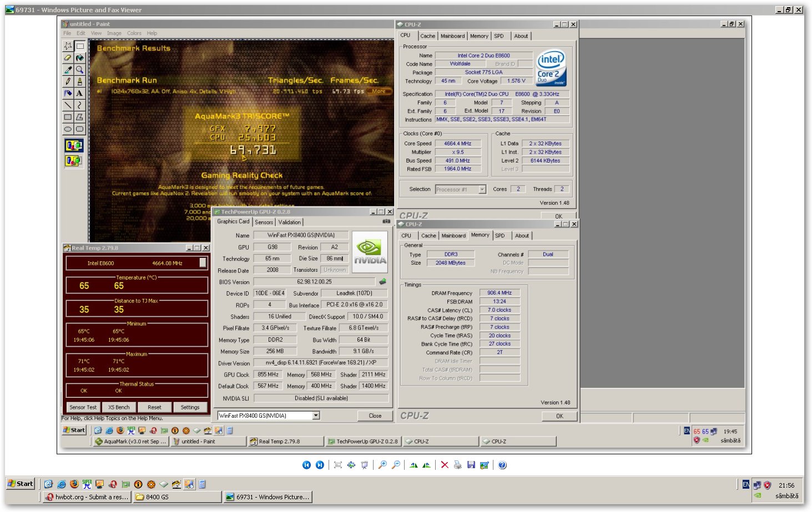
Task: Show image at Actual Size
Action: (351, 465)
